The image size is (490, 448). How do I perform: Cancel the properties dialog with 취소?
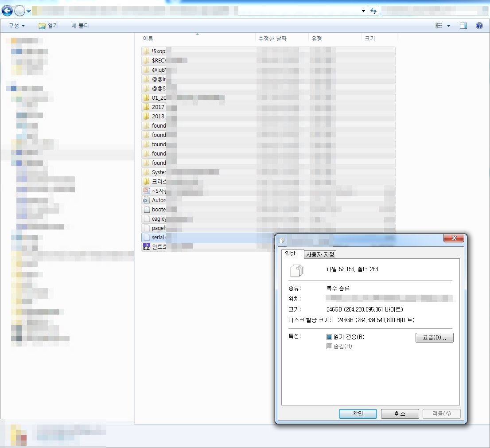point(400,413)
